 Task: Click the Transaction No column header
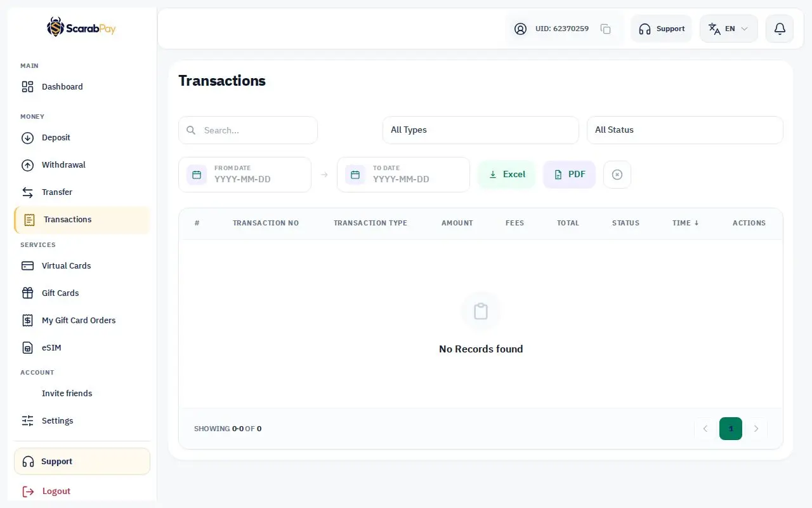click(266, 223)
